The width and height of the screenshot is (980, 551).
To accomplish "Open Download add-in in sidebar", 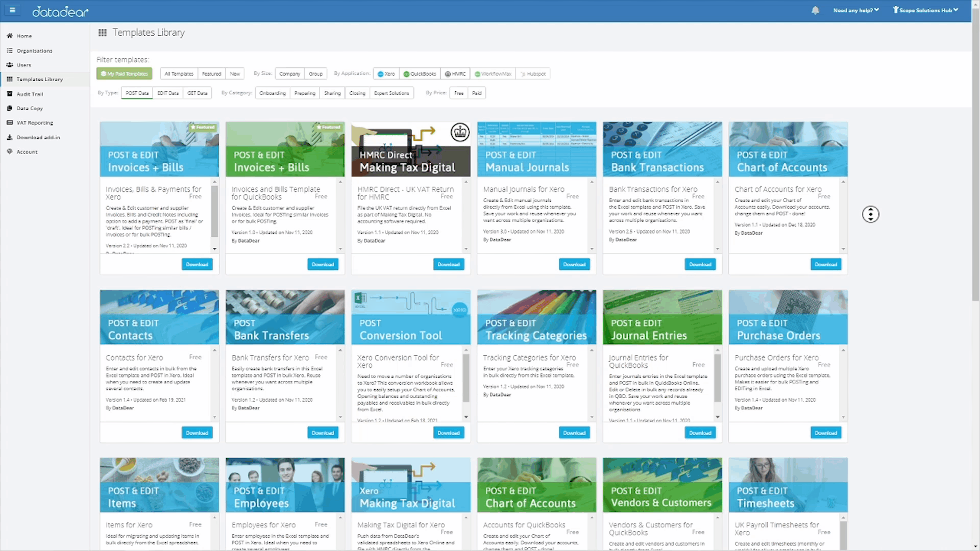I will tap(38, 137).
